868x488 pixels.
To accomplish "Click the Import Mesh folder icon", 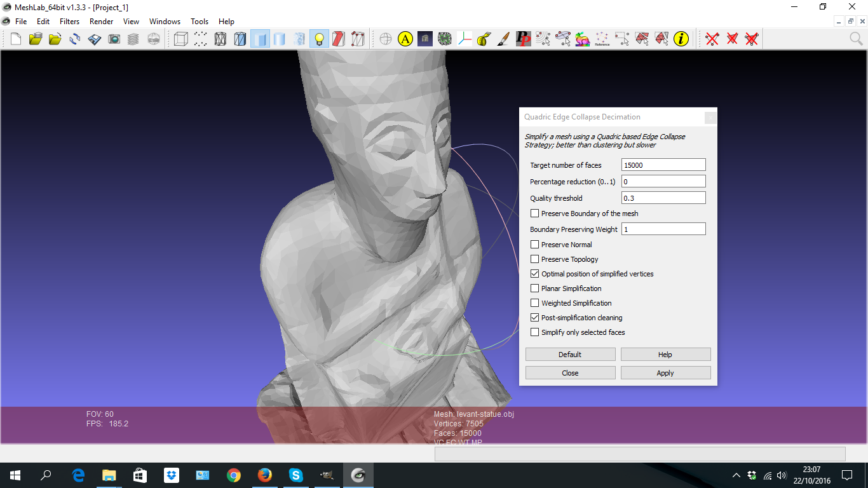I will (55, 39).
